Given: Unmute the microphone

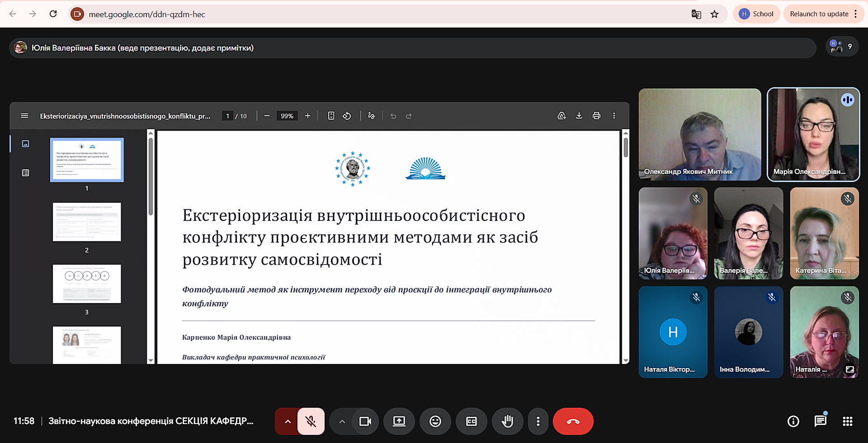Looking at the screenshot, I should point(311,421).
